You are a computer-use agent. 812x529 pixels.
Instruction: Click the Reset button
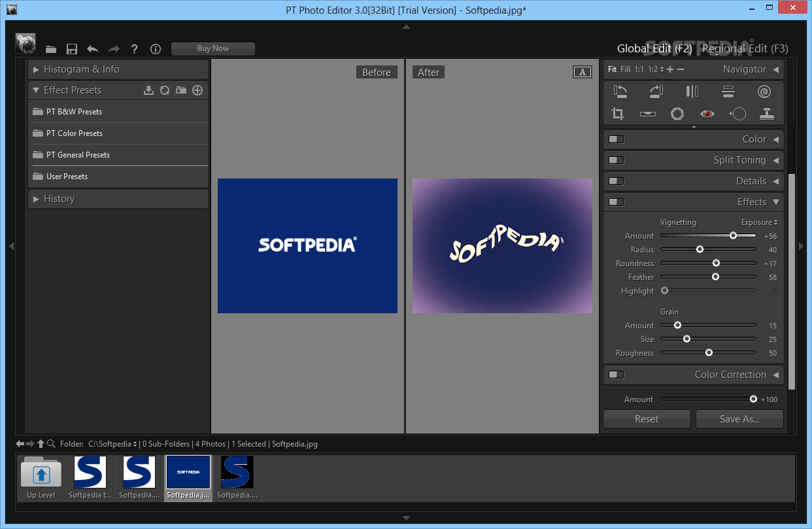click(x=647, y=419)
